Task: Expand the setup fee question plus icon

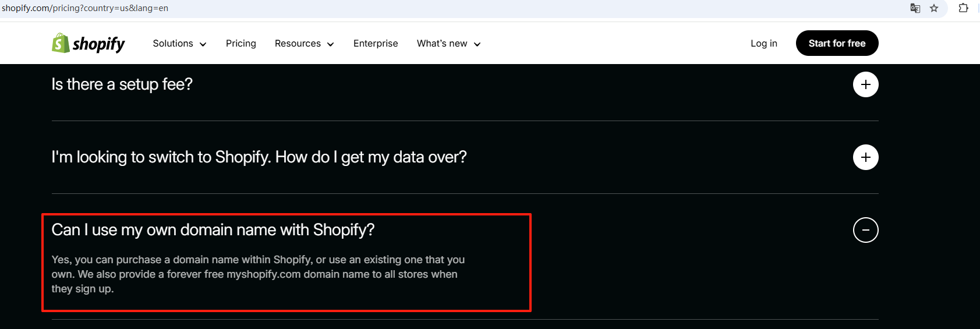Action: 865,84
